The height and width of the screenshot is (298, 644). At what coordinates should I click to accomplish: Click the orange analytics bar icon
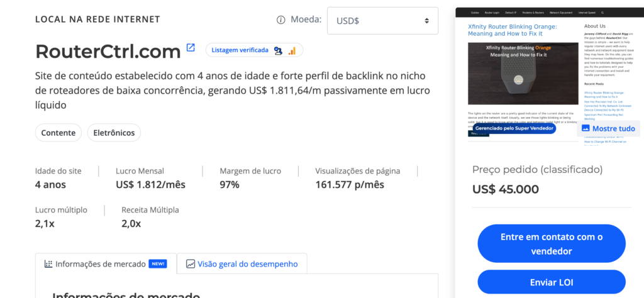pos(292,50)
